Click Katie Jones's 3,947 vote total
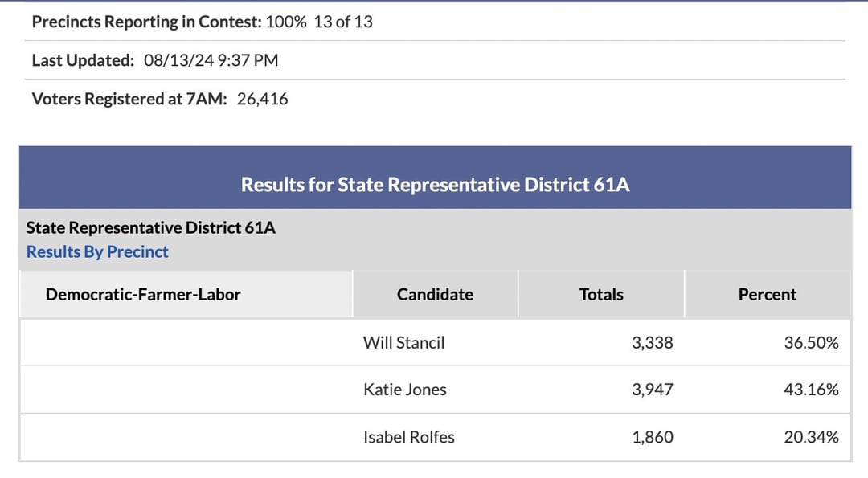The image size is (868, 478). 652,390
